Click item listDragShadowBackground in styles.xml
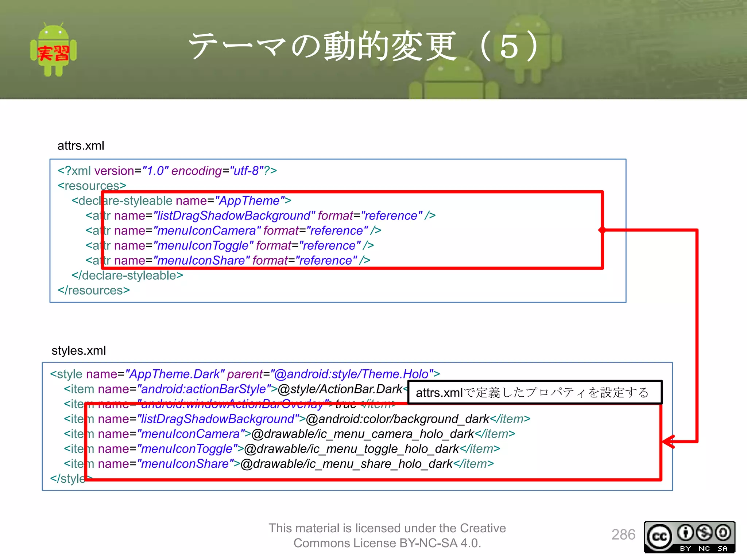This screenshot has height=560, width=747. tap(297, 419)
